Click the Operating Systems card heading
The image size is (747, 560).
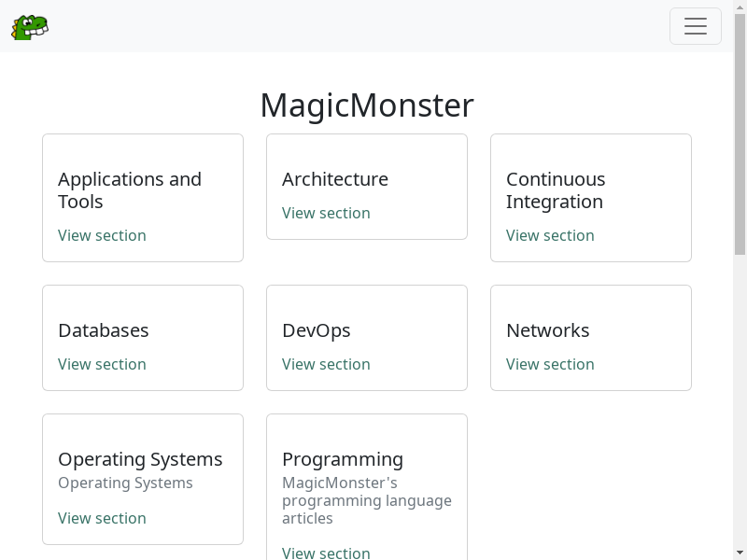click(x=140, y=459)
